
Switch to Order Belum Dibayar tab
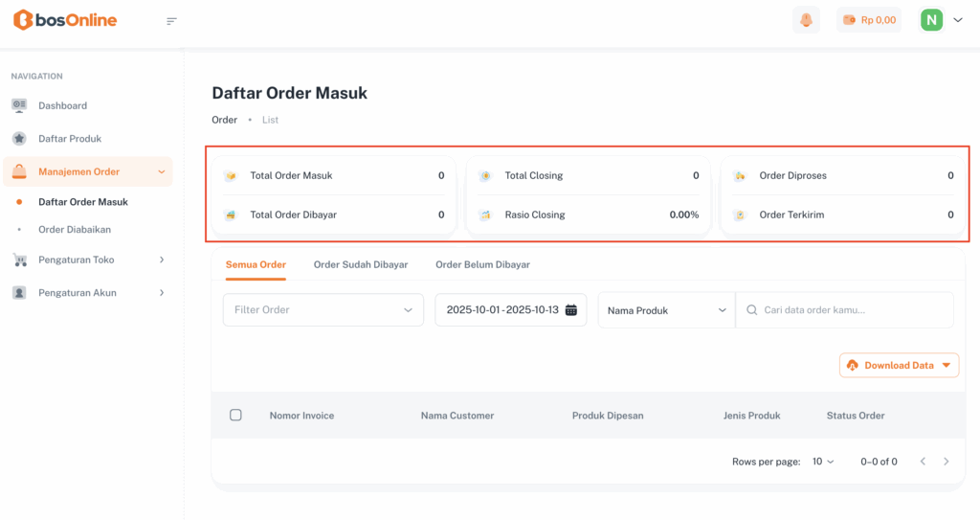click(x=482, y=264)
